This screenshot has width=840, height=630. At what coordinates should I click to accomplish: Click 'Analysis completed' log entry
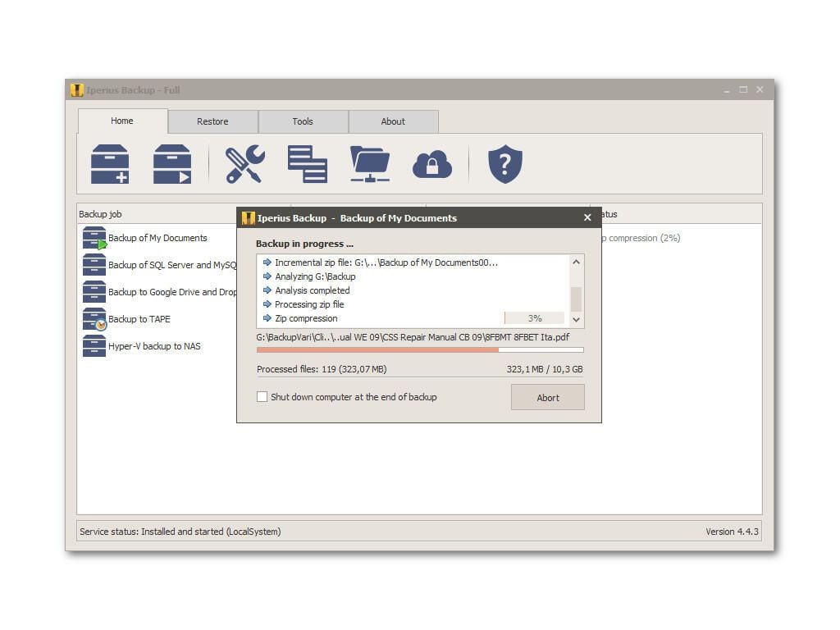coord(313,290)
